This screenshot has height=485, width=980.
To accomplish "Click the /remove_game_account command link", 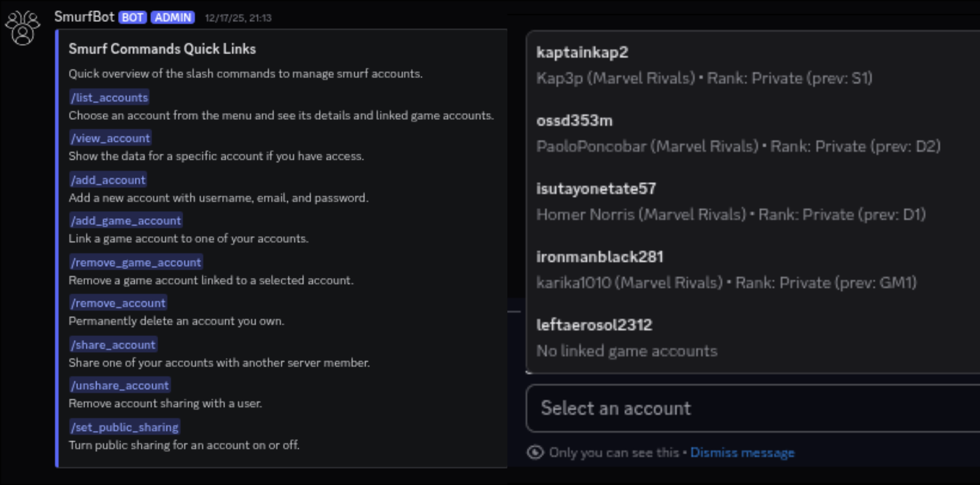I will coord(136,262).
